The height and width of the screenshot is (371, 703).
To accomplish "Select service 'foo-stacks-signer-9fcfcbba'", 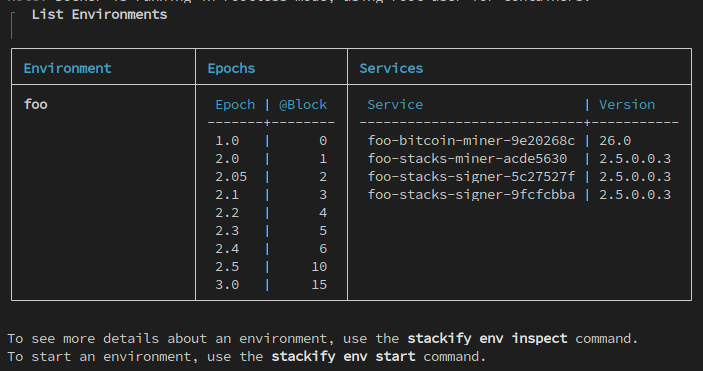I will [x=471, y=195].
